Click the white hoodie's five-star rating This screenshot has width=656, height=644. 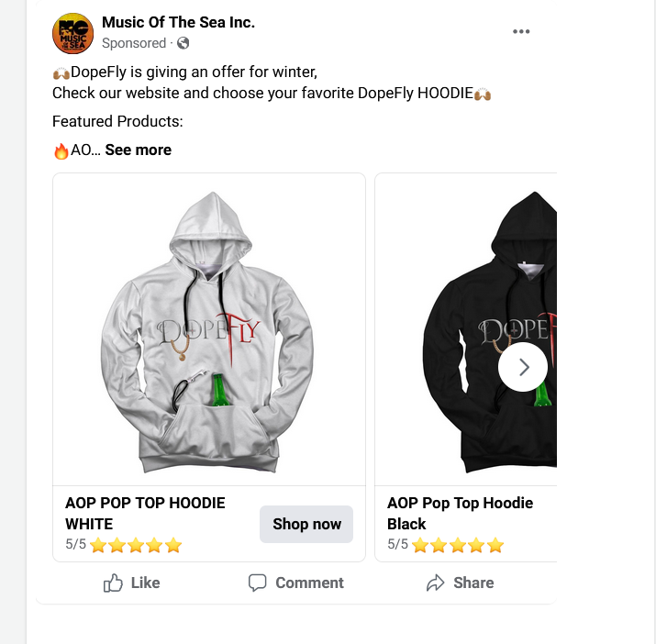point(136,545)
